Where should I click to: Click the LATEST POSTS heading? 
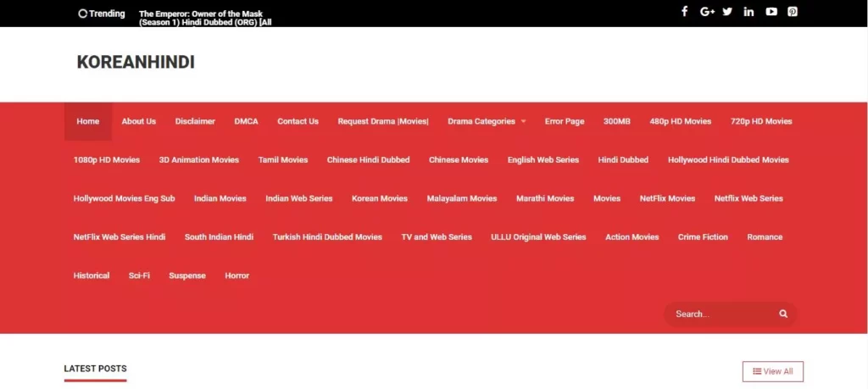click(x=95, y=369)
